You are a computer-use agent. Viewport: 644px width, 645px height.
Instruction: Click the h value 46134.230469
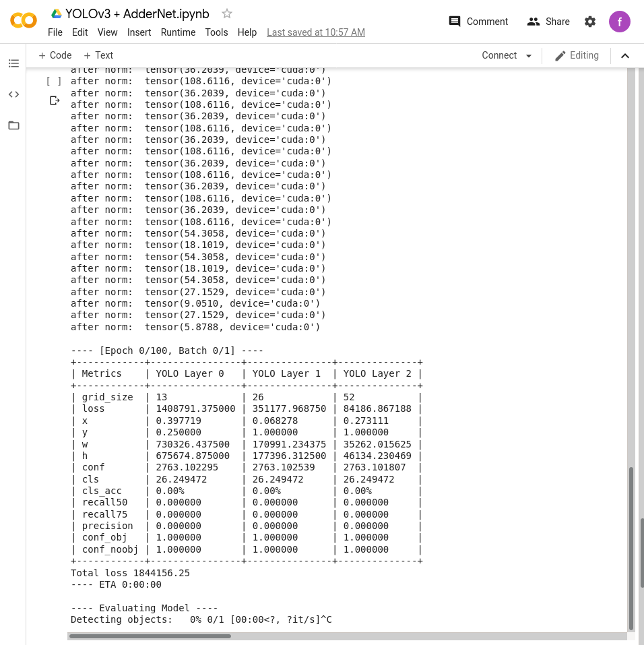point(377,456)
